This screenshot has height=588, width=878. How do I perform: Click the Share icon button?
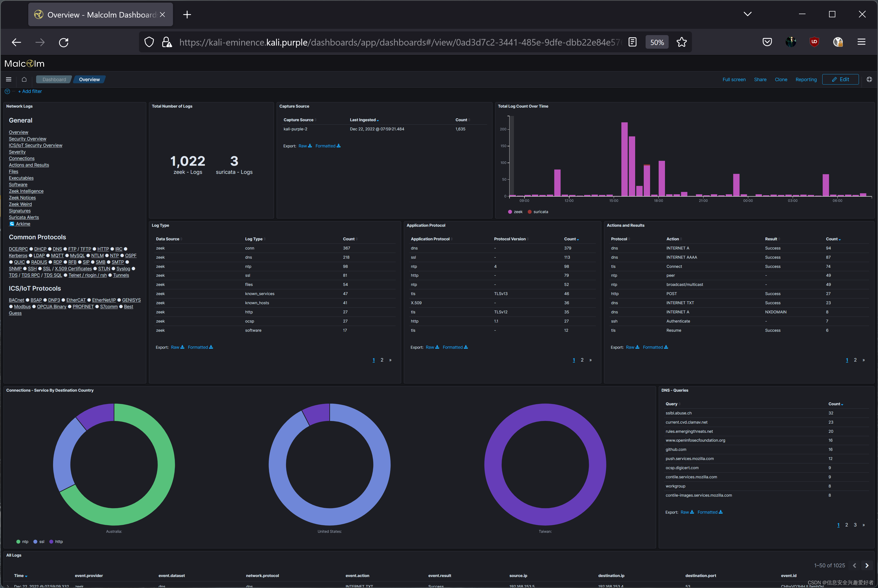pos(760,79)
